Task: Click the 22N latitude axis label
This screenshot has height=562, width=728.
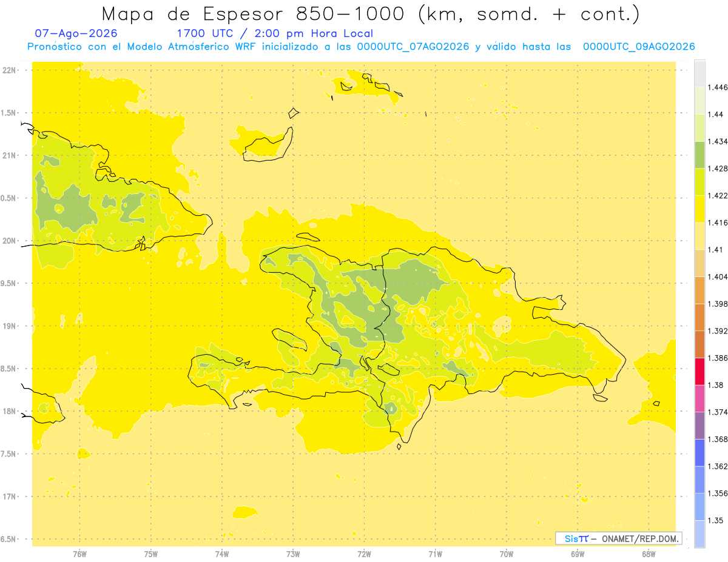Action: tap(9, 70)
